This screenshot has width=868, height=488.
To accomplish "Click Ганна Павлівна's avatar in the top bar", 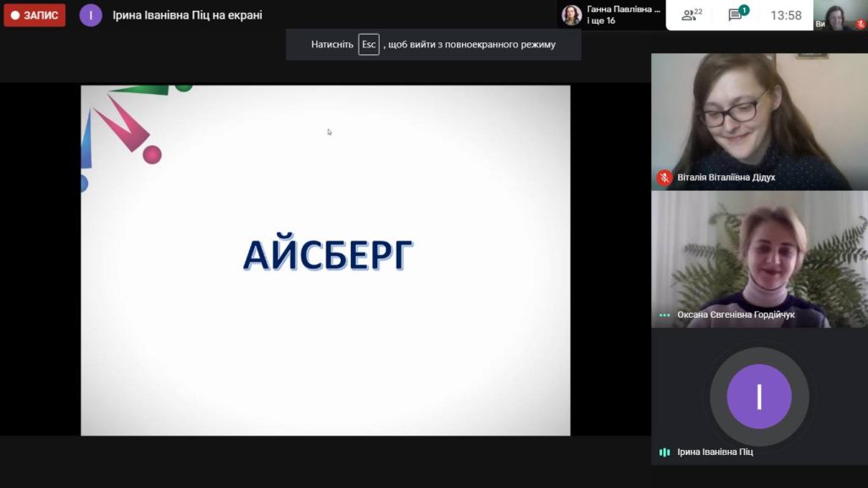I will click(x=571, y=15).
